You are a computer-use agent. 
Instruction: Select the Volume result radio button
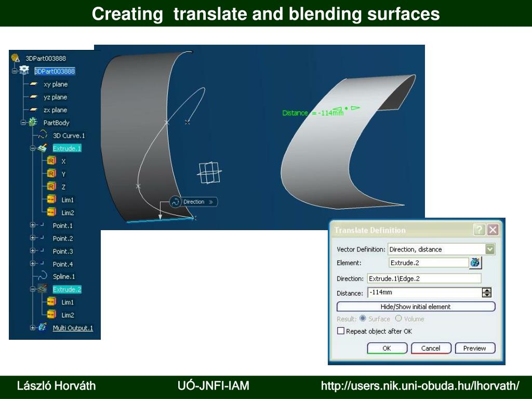(x=398, y=318)
